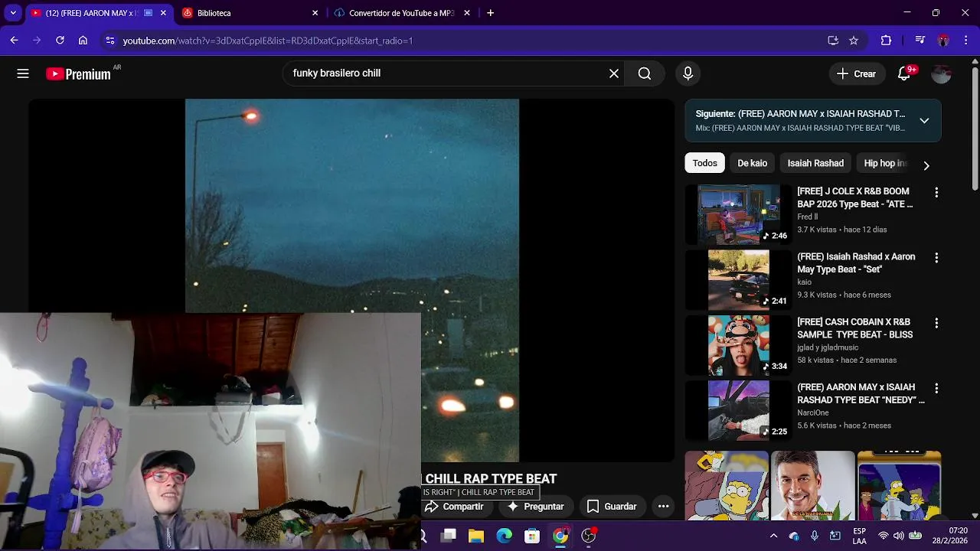Image resolution: width=980 pixels, height=551 pixels.
Task: Go to YouTube Premium home logo
Action: 78,74
